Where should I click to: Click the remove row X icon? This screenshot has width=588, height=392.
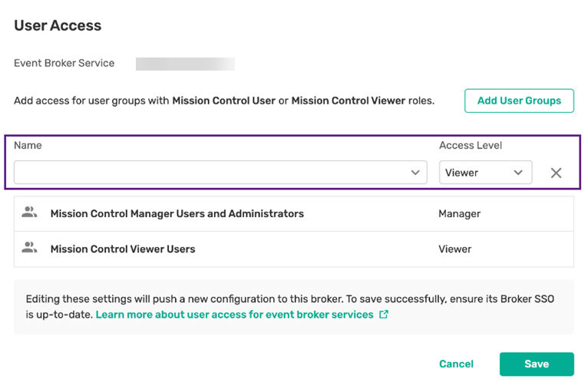(556, 173)
